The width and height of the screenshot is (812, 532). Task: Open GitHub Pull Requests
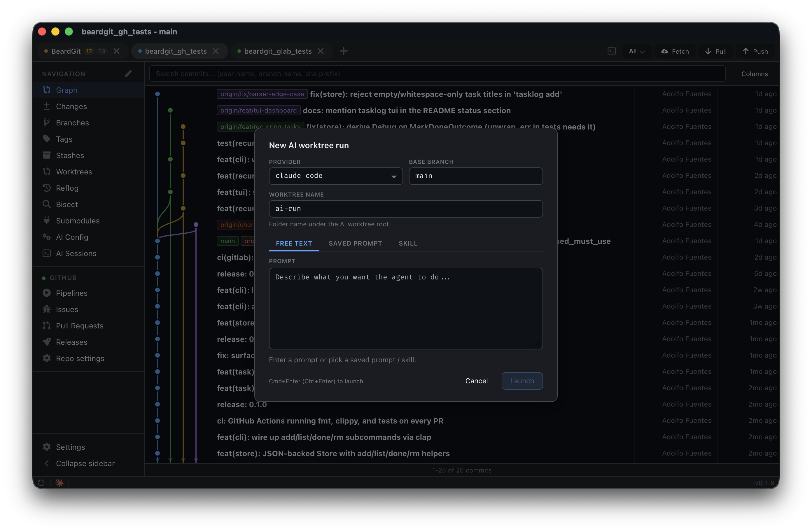tap(88, 326)
